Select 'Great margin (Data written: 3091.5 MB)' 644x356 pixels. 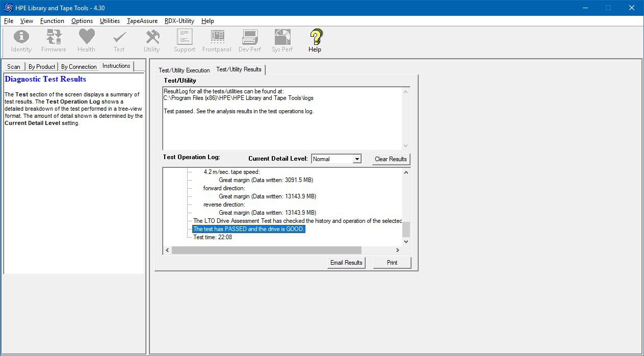click(x=266, y=180)
